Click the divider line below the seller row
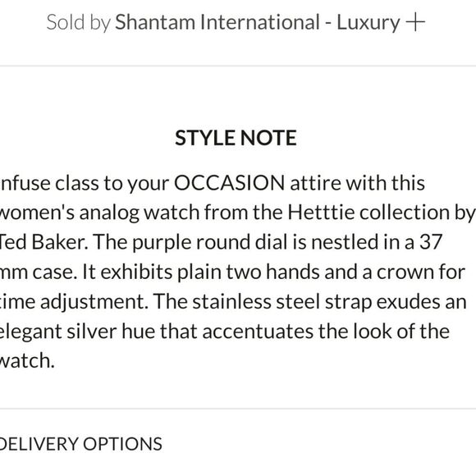Image resolution: width=476 pixels, height=476 pixels. 238,66
